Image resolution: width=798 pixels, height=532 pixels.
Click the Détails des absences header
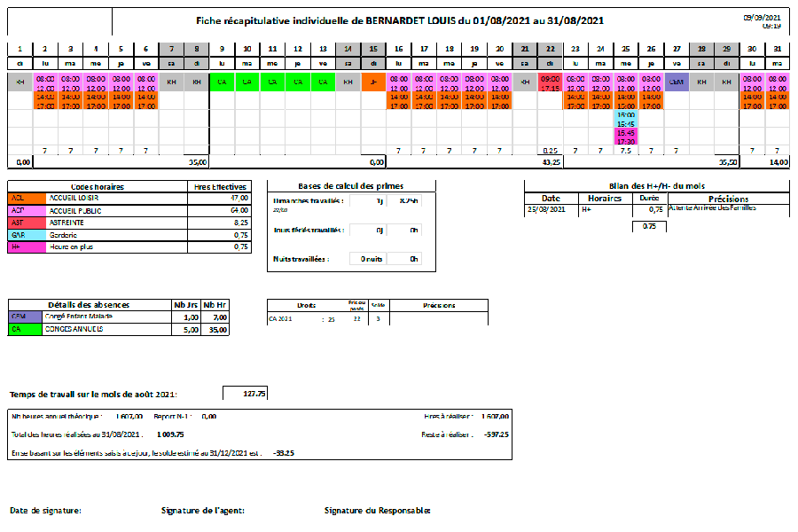pos(89,304)
